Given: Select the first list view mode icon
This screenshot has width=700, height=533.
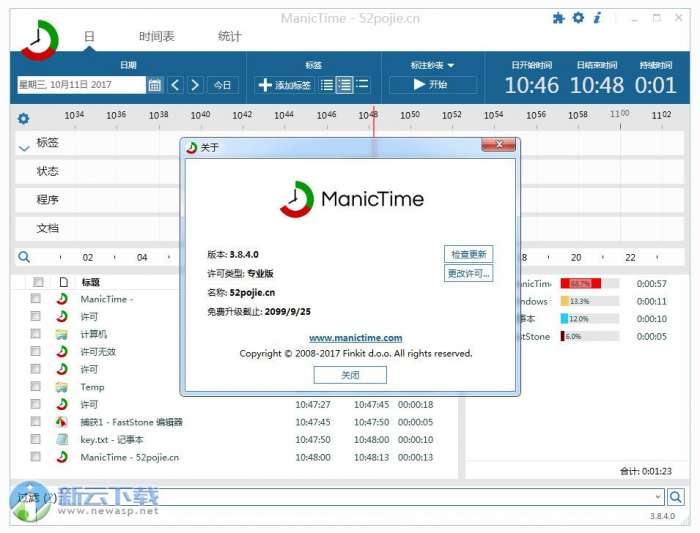Looking at the screenshot, I should pyautogui.click(x=326, y=85).
